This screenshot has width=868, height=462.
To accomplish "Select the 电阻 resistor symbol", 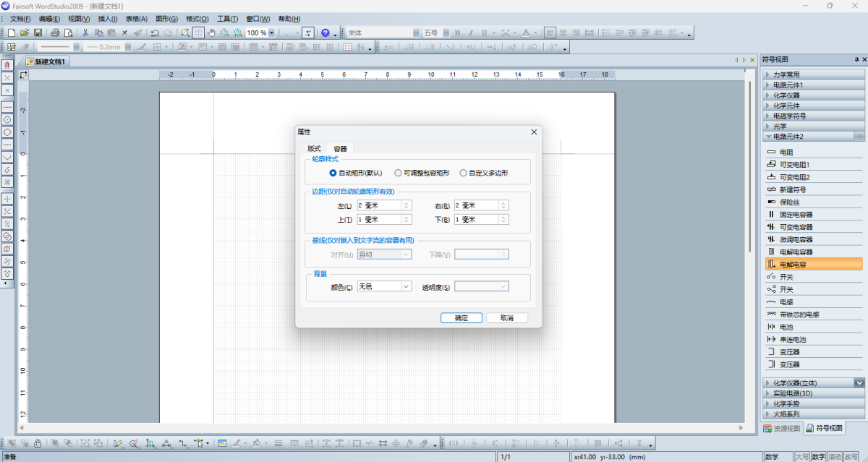I will pyautogui.click(x=786, y=153).
